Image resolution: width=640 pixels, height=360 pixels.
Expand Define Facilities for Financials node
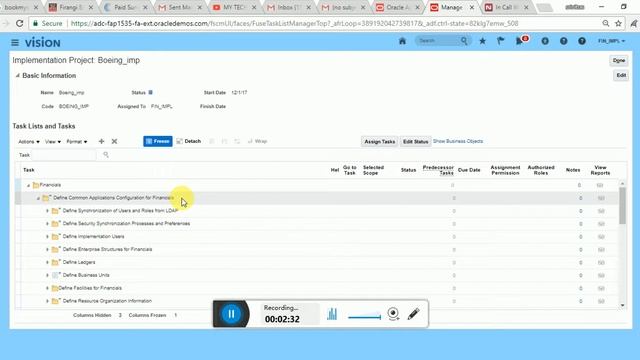[x=47, y=288]
